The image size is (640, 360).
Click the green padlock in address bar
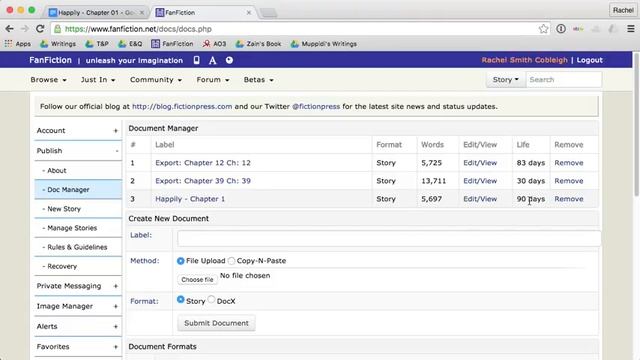pos(58,29)
